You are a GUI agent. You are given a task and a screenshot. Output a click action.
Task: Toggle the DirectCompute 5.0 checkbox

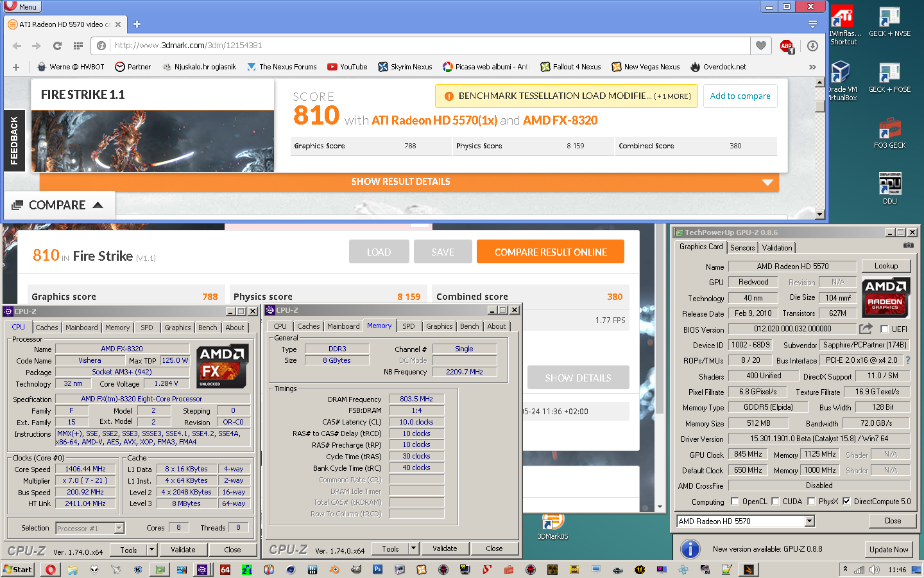[846, 502]
